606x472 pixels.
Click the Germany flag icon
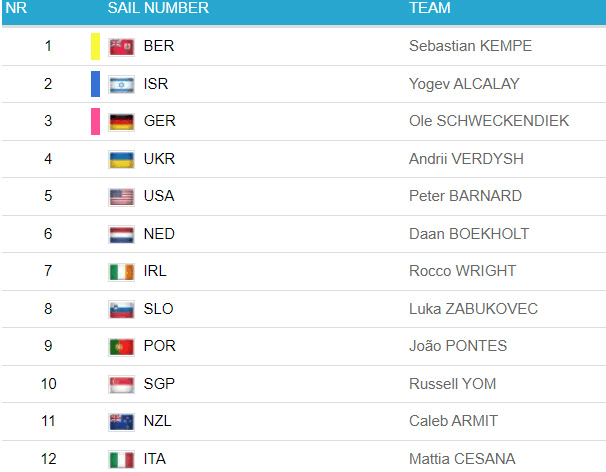pyautogui.click(x=121, y=122)
